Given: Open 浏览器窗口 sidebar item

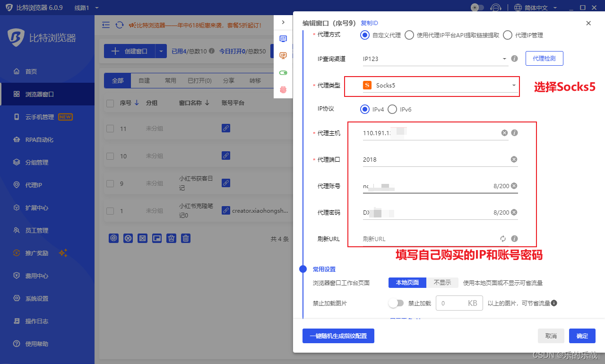Looking at the screenshot, I should pyautogui.click(x=47, y=94).
